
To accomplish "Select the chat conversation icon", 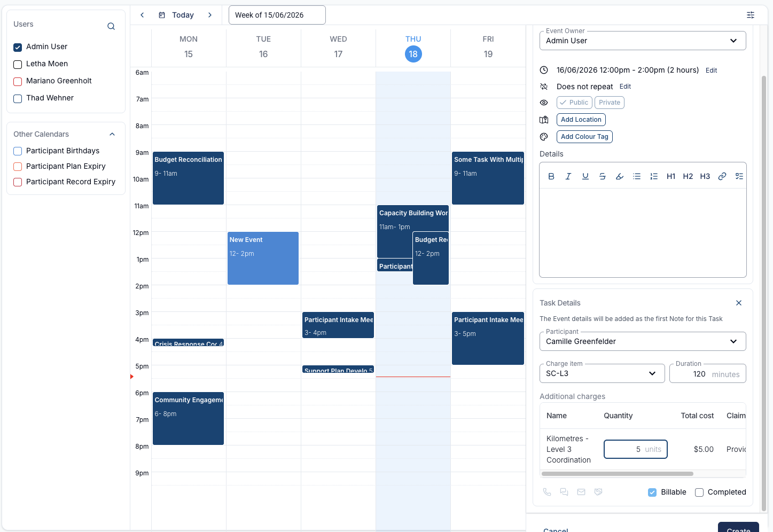I will [x=564, y=492].
